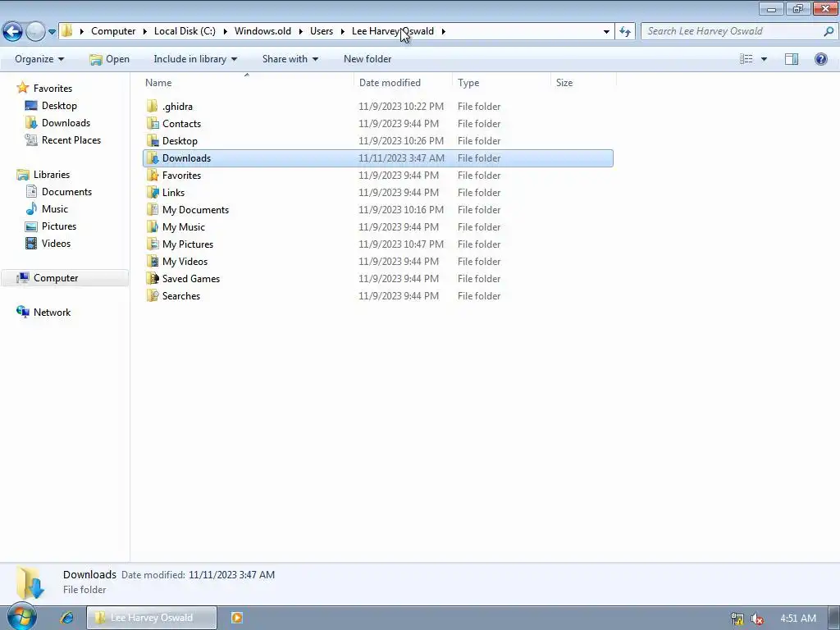840x630 pixels.
Task: Open the view options dropdown arrow
Action: click(764, 59)
